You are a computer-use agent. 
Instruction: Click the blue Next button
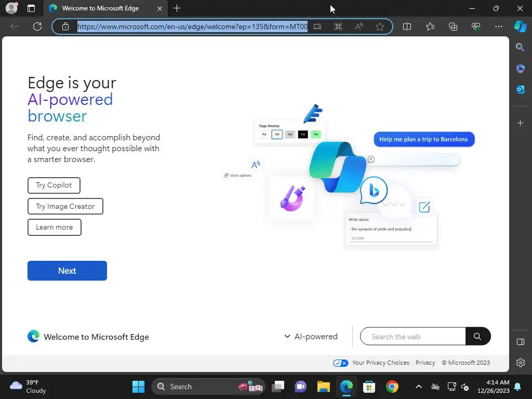[x=67, y=271]
